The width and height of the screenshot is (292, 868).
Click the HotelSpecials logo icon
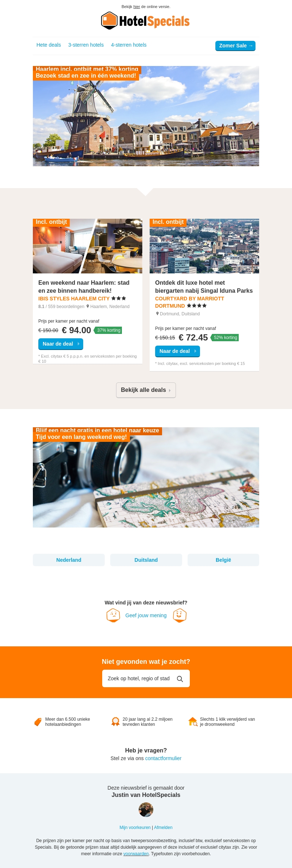tap(109, 20)
